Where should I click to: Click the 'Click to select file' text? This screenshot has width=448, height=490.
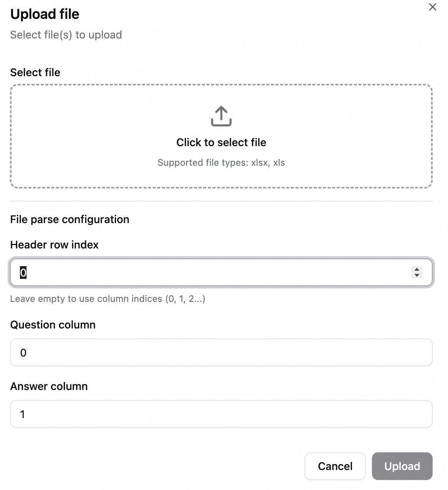click(x=221, y=142)
